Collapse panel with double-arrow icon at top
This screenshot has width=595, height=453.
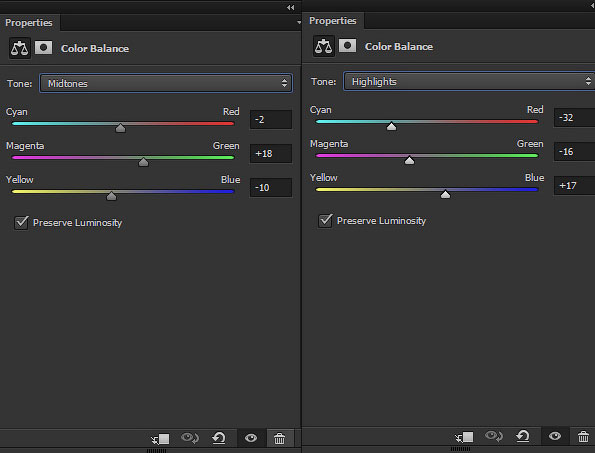tap(290, 7)
